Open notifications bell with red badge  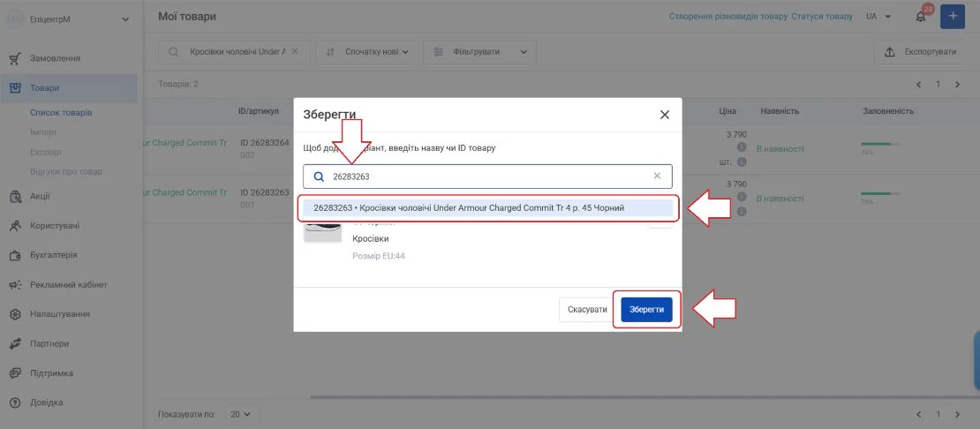coord(921,16)
